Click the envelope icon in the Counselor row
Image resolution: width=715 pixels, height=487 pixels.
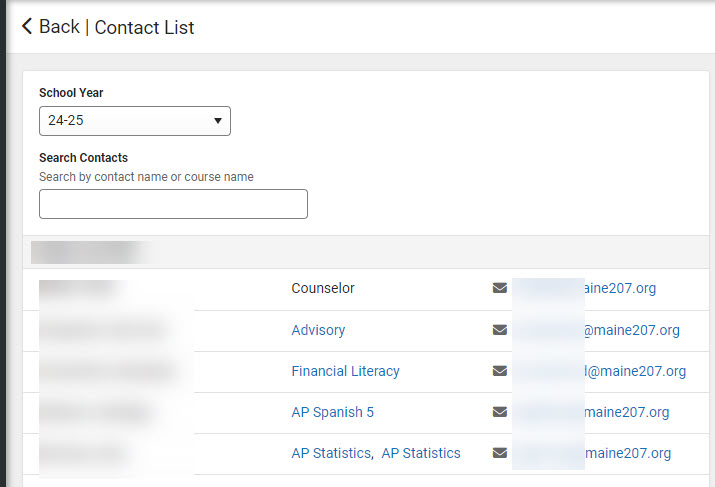[500, 288]
